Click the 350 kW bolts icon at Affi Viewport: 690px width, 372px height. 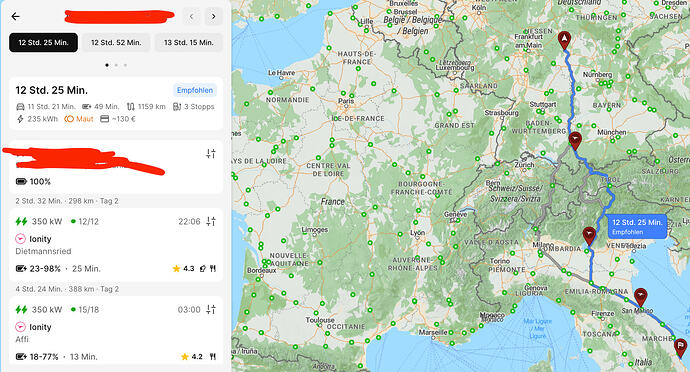coord(22,309)
